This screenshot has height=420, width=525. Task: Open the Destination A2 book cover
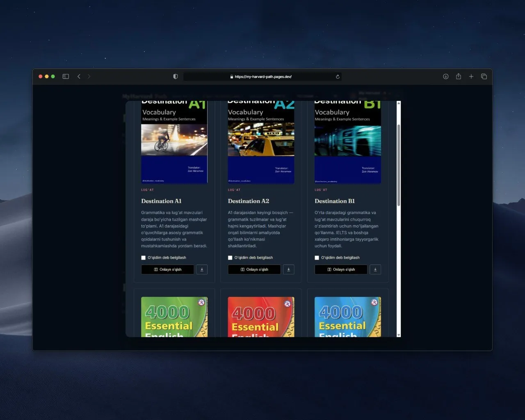pyautogui.click(x=261, y=142)
